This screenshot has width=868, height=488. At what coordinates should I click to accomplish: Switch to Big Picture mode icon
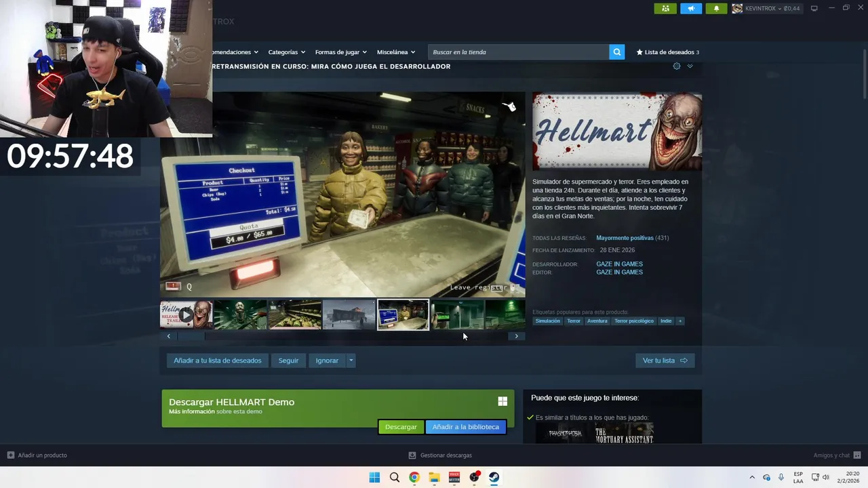pyautogui.click(x=814, y=8)
